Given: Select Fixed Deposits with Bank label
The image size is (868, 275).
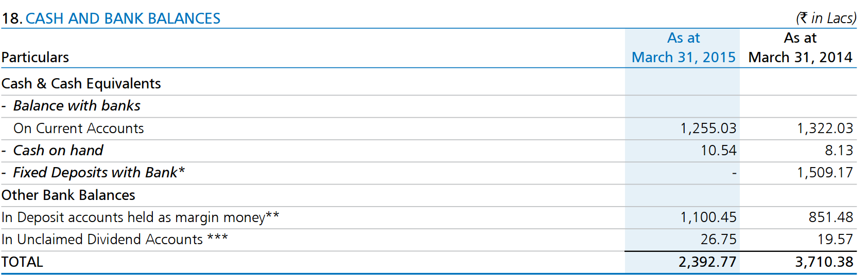Looking at the screenshot, I should coord(99,172).
